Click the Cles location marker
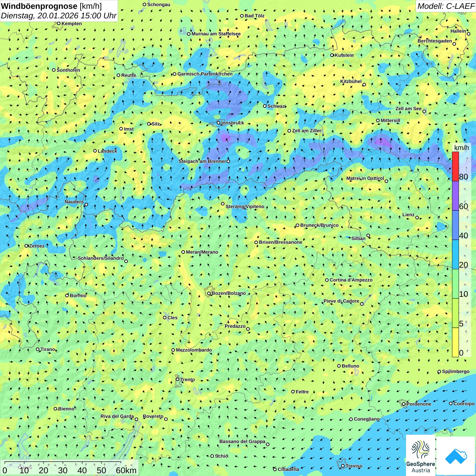This screenshot has width=476, height=476. tap(165, 318)
